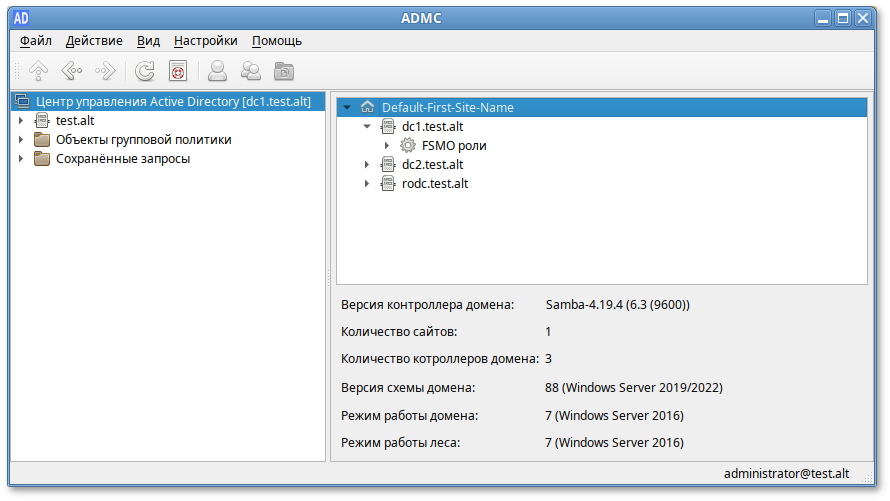
Task: Expand Объекты групповой политики node
Action: click(x=21, y=140)
